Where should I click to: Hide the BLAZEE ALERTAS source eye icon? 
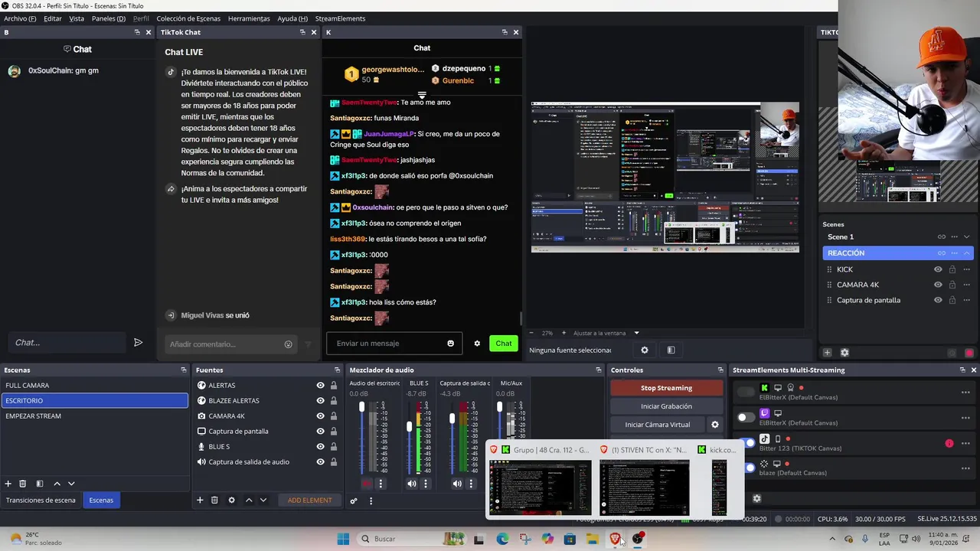point(320,401)
